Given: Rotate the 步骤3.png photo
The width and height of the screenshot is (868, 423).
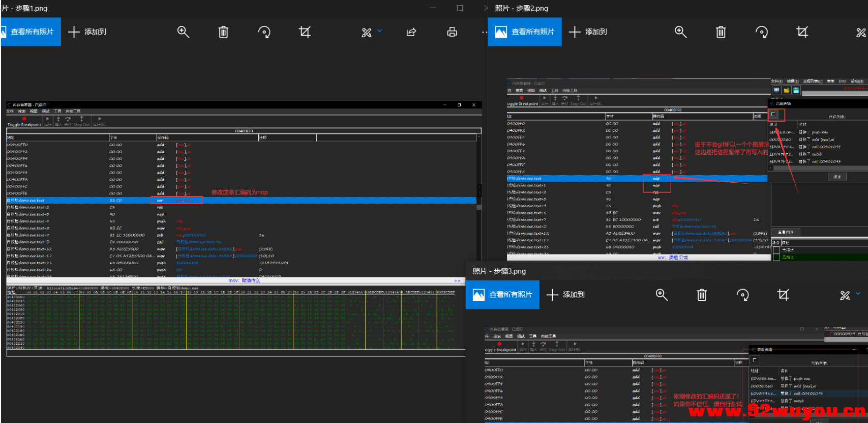Looking at the screenshot, I should [x=742, y=295].
